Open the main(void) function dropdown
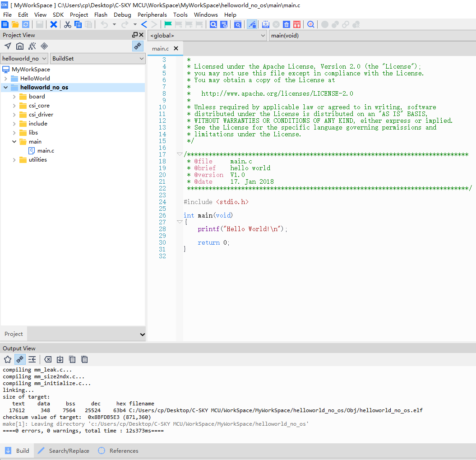Viewport: 476px width, 460px height. [x=372, y=36]
